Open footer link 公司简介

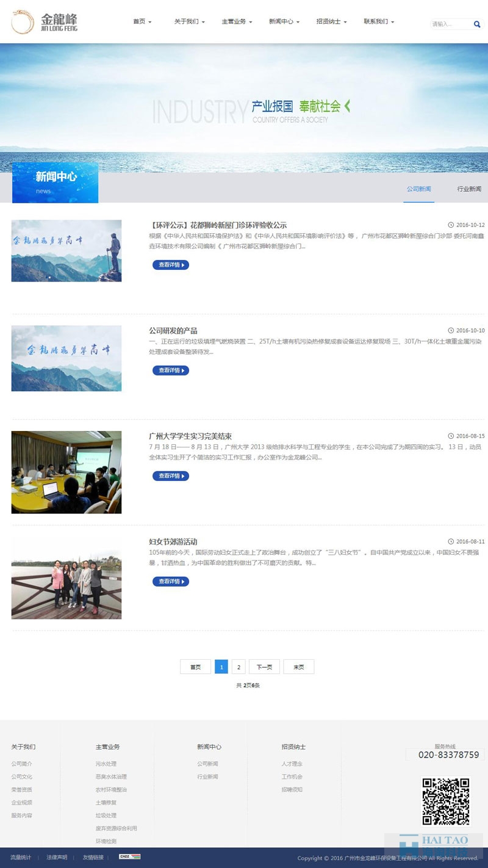point(22,764)
